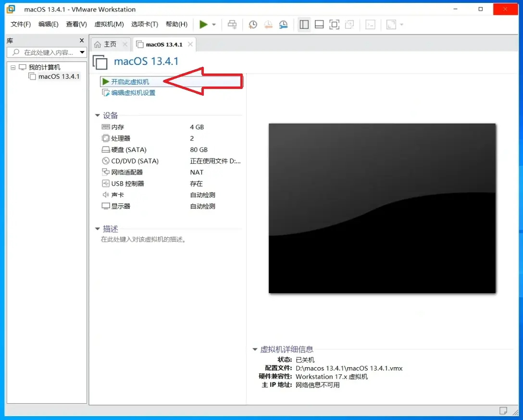Screen dimensions: 523x420
Task: Open the library search filter dropdown
Action: point(82,52)
